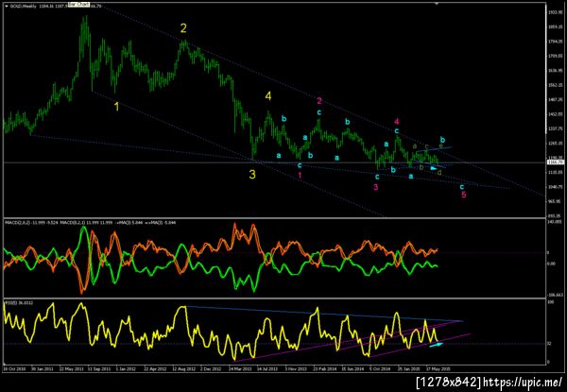
Task: Click the 30 Jan 2011 date label
Action: pos(42,369)
